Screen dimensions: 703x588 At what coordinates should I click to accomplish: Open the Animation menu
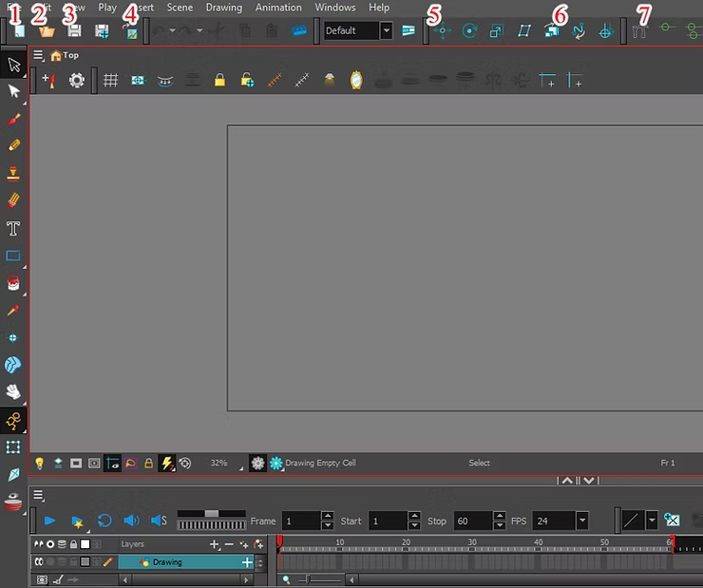tap(278, 8)
